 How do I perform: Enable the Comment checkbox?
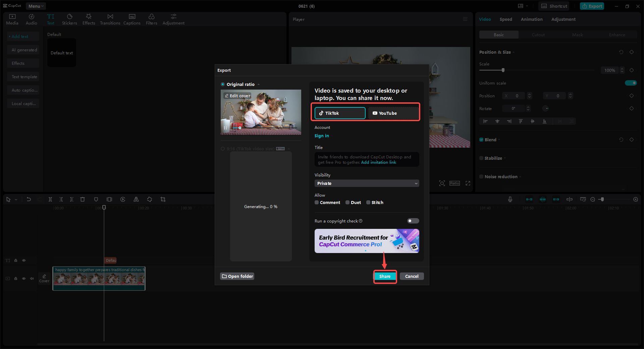coord(317,202)
